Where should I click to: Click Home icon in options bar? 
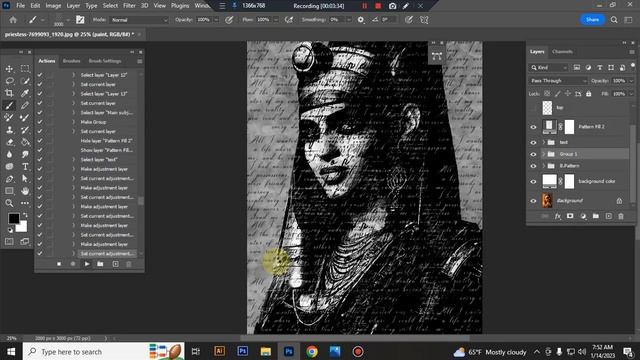tap(13, 20)
